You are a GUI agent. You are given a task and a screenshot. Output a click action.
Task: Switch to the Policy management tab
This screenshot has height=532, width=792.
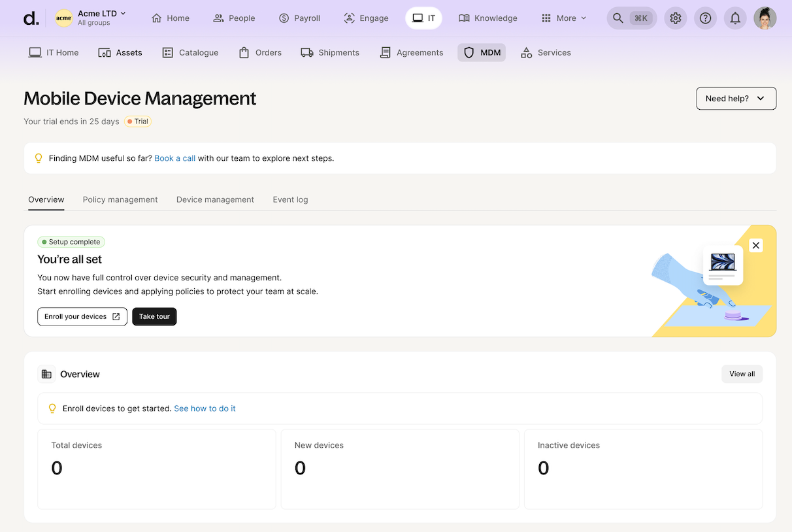pyautogui.click(x=120, y=200)
